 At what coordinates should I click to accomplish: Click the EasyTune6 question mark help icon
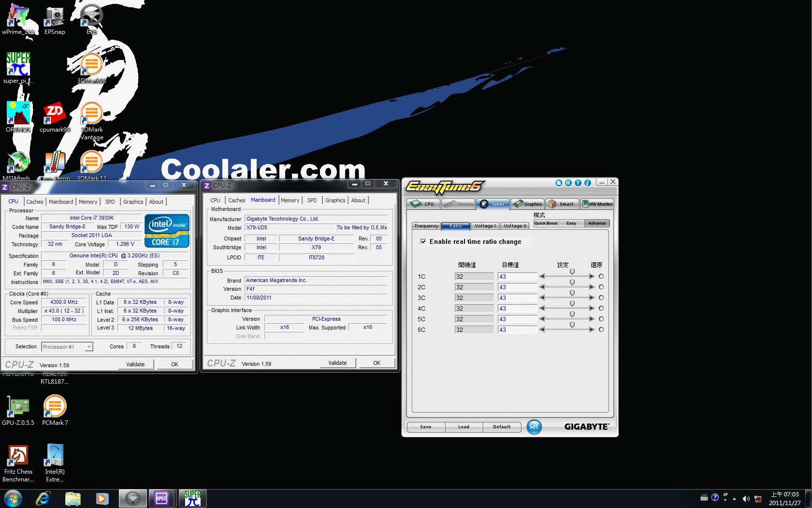click(x=578, y=183)
